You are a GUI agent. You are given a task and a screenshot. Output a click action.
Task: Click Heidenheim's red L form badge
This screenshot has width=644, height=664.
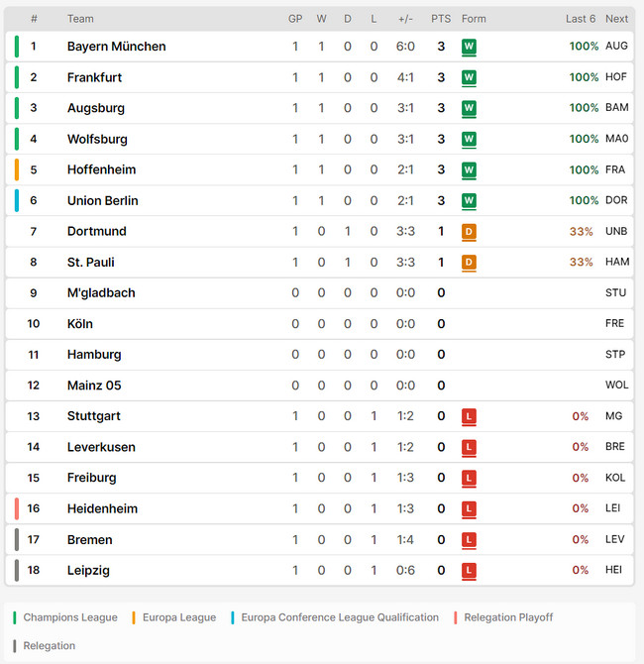click(x=469, y=508)
